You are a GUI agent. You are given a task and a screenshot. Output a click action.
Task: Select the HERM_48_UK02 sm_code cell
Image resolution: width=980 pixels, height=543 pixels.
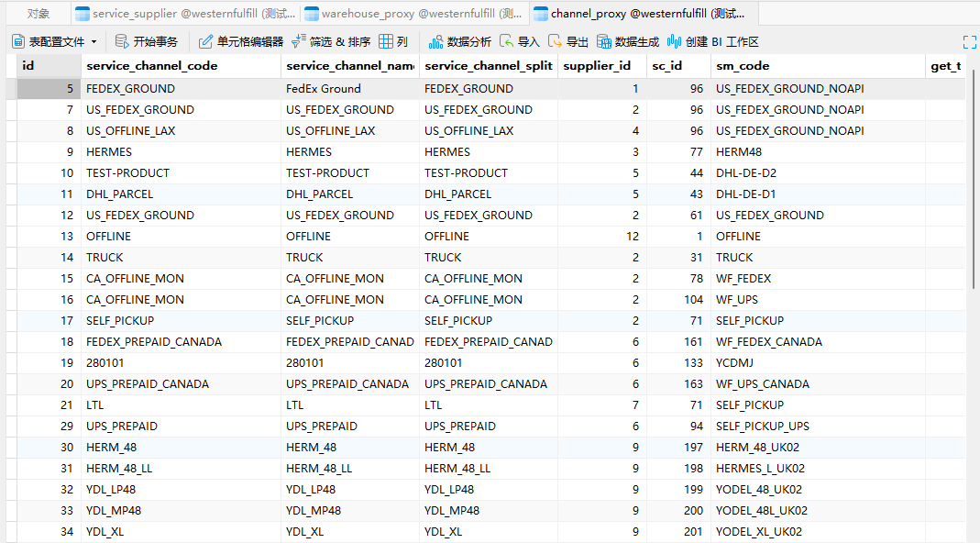(818, 448)
